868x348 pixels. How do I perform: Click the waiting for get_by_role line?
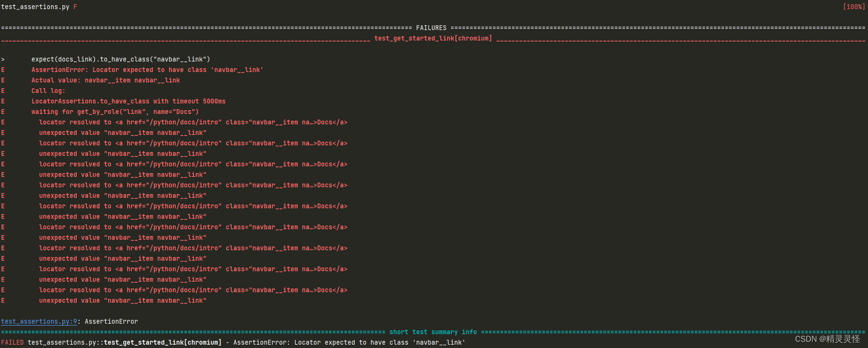(115, 112)
